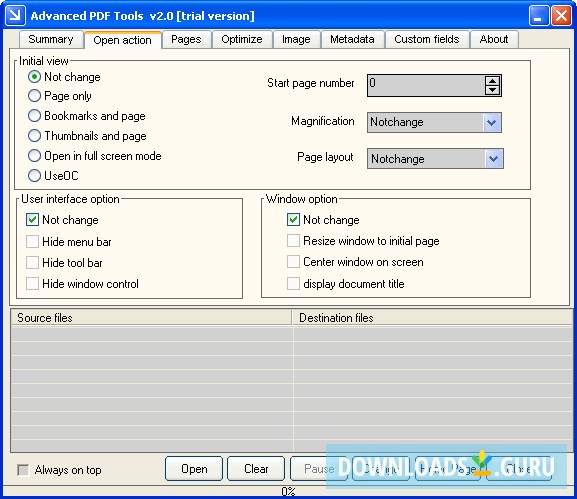Click the Advanced PDF Tools title bar icon
This screenshot has height=499, width=577.
tap(15, 15)
